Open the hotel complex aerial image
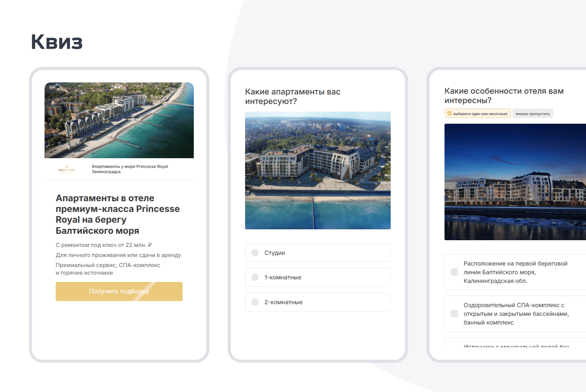Viewport: 586px width, 392px height. [318, 170]
